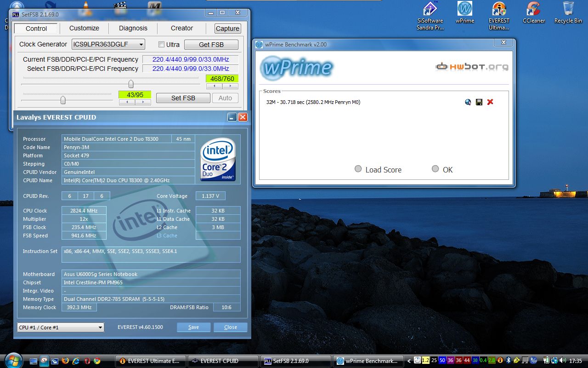Click wPrime score submit globe icon
The image size is (588, 368).
click(x=468, y=102)
